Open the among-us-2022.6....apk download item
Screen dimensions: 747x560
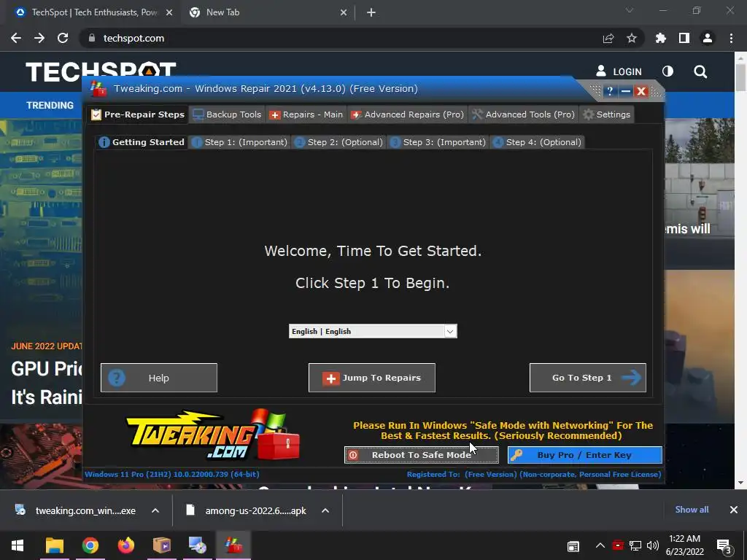point(247,510)
